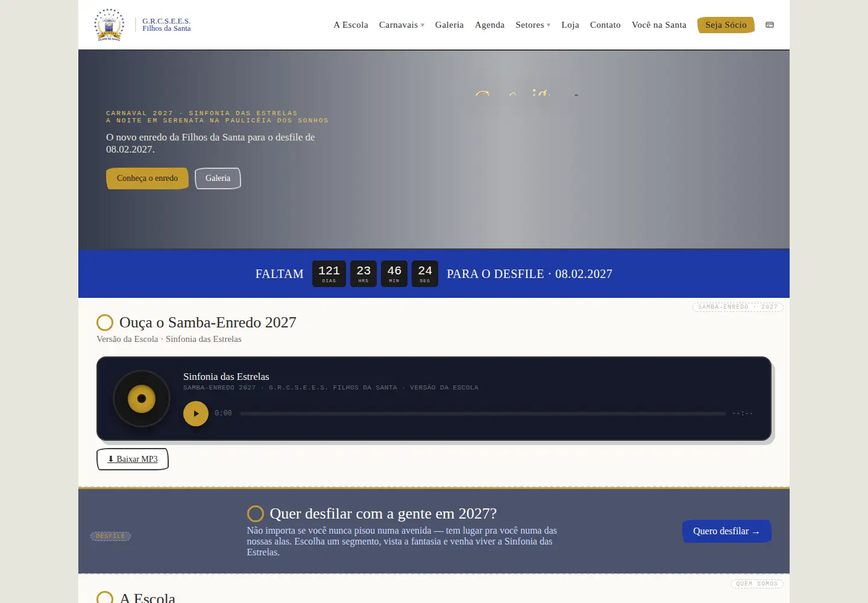Click the 'DESFILE' tag label
Screen dimensions: 868x603
point(110,536)
